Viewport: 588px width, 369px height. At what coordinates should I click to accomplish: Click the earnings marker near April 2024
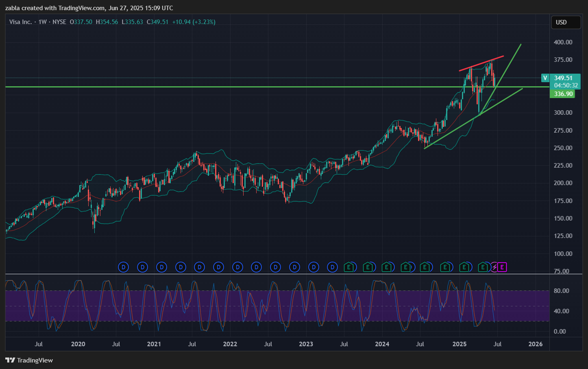(405, 267)
